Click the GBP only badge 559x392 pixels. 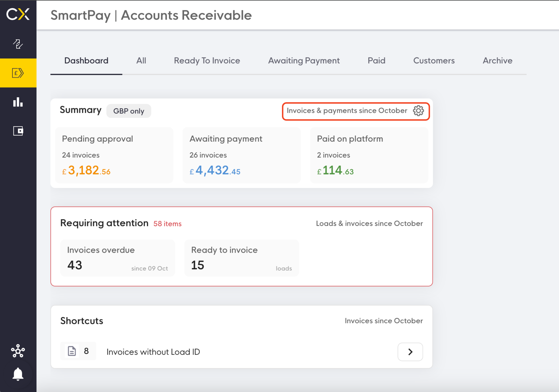pyautogui.click(x=129, y=111)
